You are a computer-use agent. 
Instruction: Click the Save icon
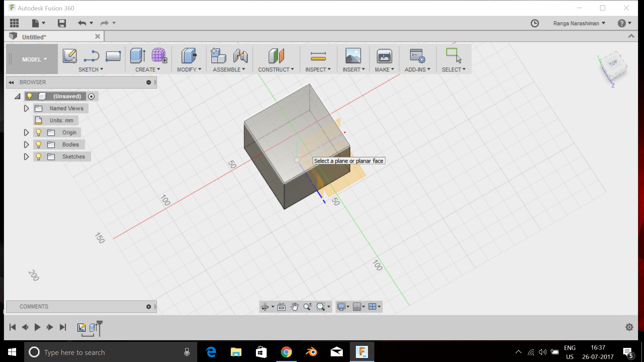(62, 23)
